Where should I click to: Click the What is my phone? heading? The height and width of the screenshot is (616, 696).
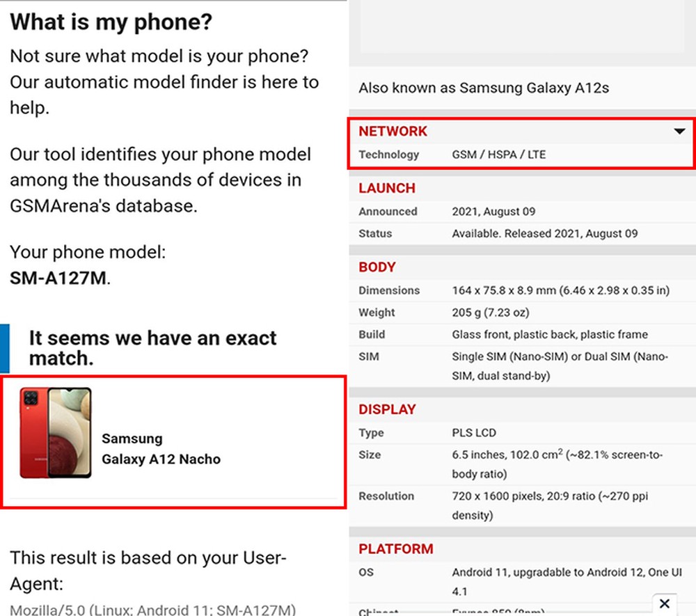tap(111, 22)
